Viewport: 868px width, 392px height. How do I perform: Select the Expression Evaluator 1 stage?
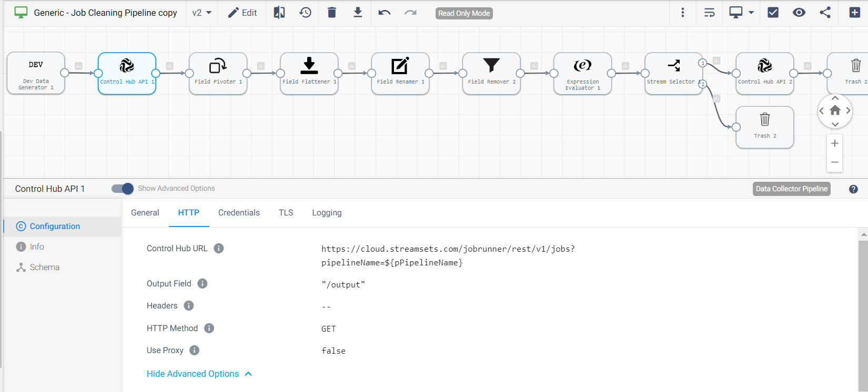[582, 73]
